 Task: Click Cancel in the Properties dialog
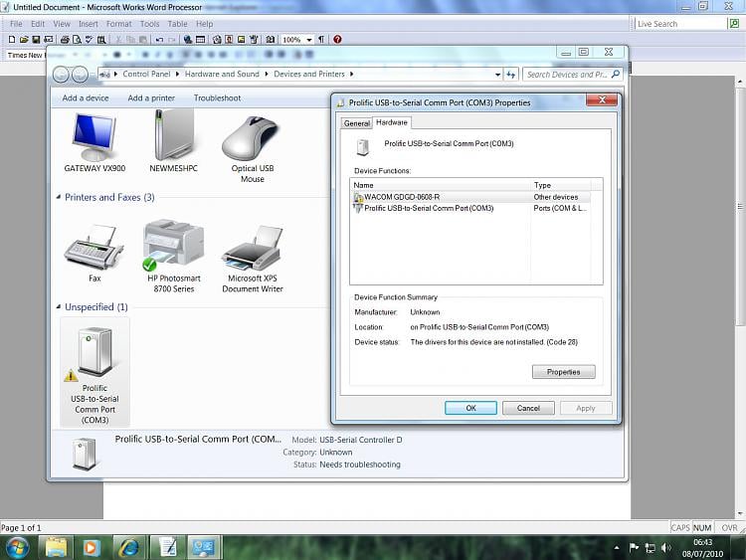528,408
